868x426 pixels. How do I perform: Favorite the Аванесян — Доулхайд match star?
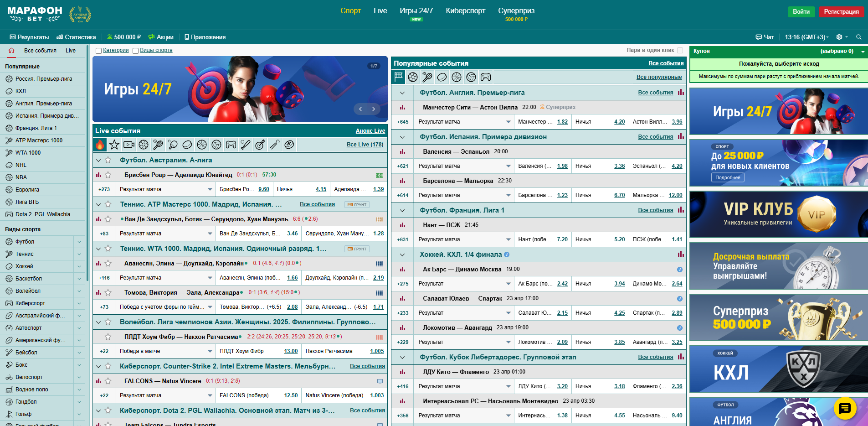(x=108, y=263)
